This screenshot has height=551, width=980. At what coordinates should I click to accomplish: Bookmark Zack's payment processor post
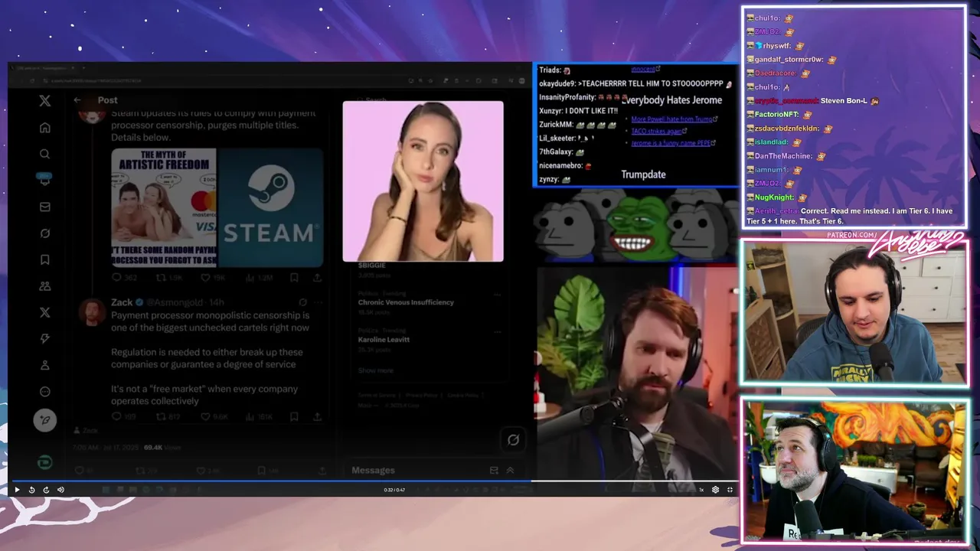294,416
